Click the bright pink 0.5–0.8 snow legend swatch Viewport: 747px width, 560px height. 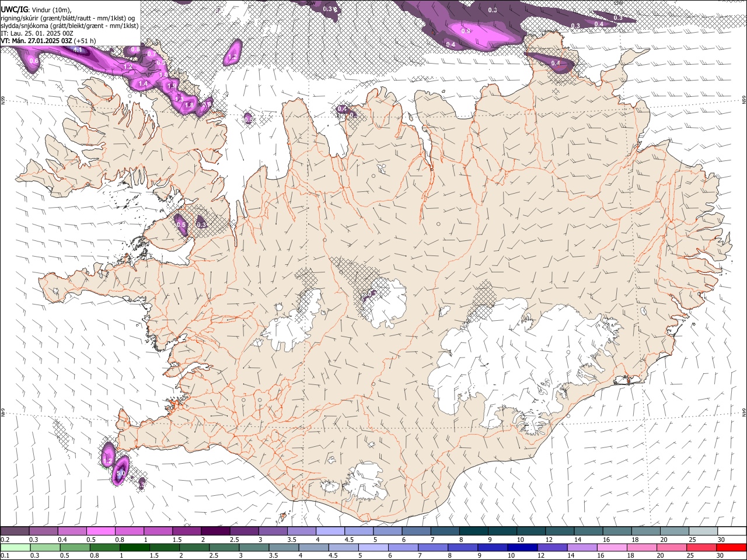pyautogui.click(x=100, y=531)
